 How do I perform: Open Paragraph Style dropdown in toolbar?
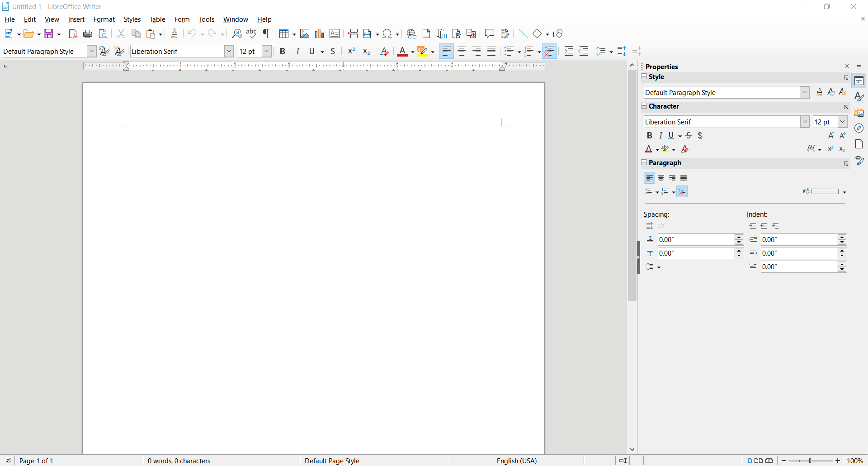pyautogui.click(x=91, y=52)
